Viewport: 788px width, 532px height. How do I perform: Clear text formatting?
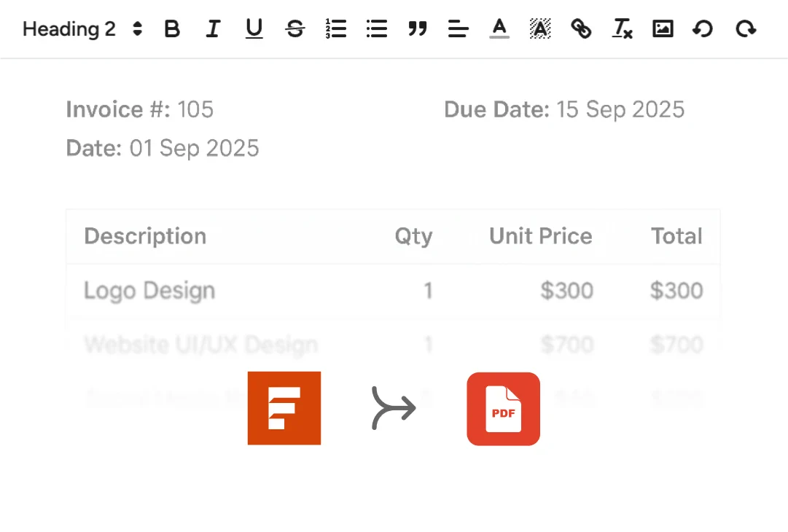pyautogui.click(x=622, y=29)
